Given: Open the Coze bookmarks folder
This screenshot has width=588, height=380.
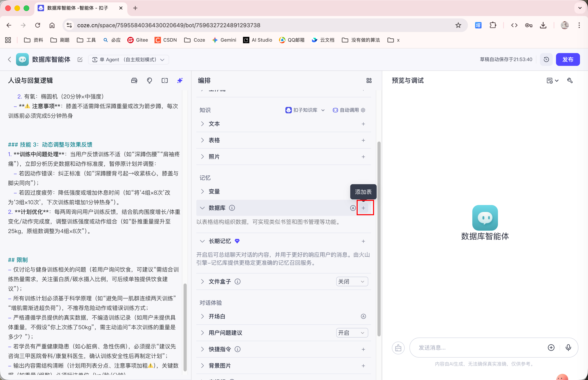Looking at the screenshot, I should click(195, 40).
